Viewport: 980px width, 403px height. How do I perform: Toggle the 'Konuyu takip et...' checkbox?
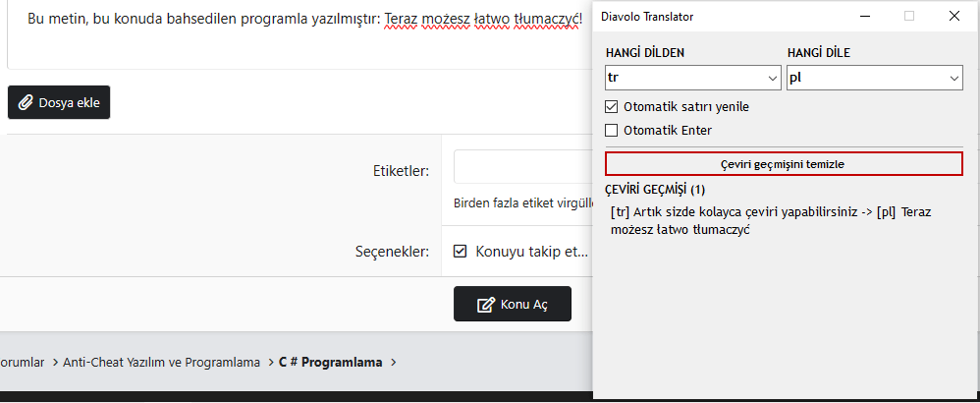[460, 252]
